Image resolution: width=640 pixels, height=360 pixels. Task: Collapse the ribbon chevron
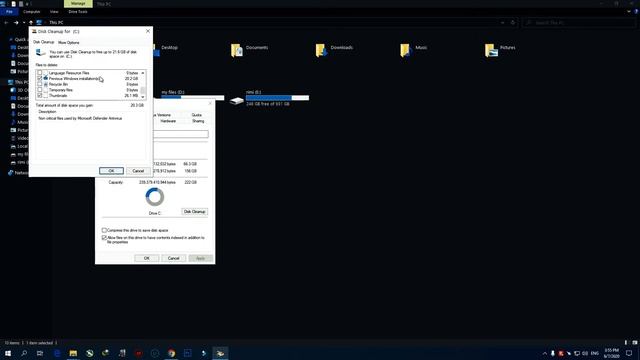629,12
